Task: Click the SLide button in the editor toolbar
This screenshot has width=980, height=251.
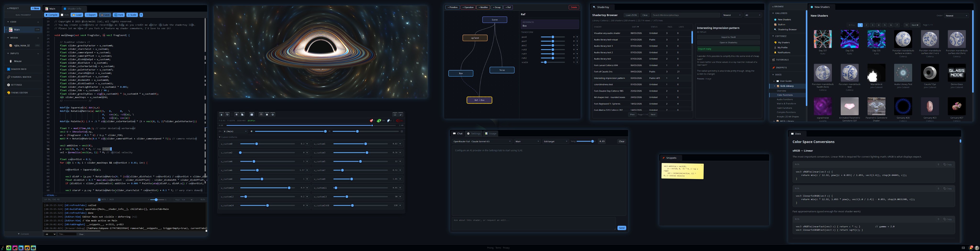Action: pos(132,15)
